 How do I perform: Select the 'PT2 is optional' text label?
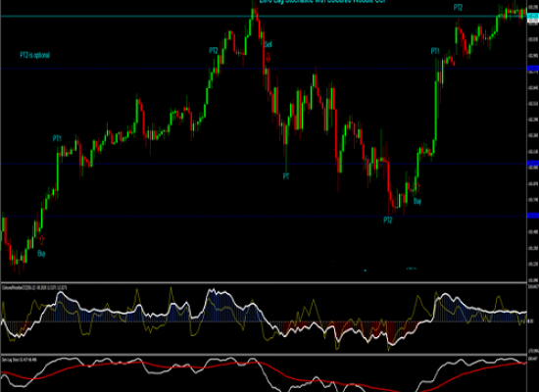point(34,55)
